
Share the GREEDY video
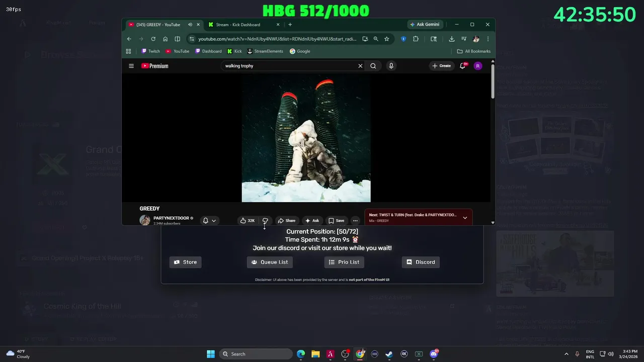[x=287, y=221]
